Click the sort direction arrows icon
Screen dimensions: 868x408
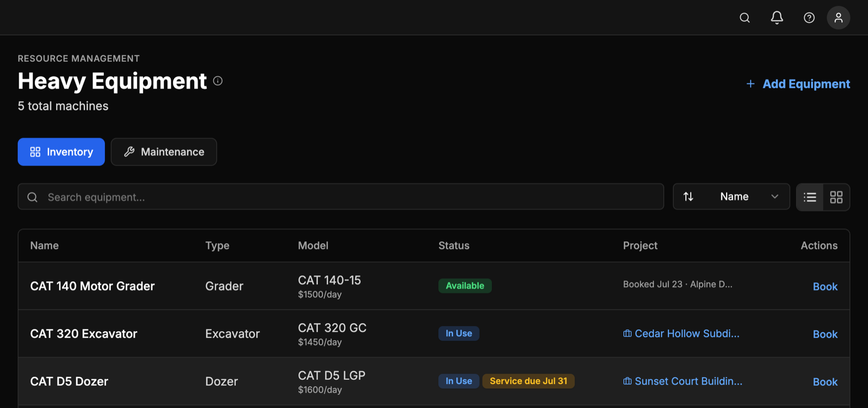pyautogui.click(x=688, y=197)
